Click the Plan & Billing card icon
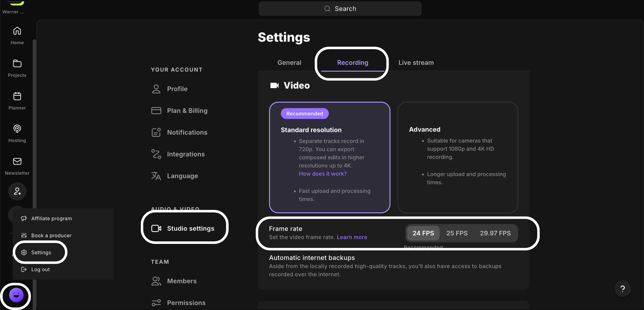The image size is (644, 310). [156, 110]
